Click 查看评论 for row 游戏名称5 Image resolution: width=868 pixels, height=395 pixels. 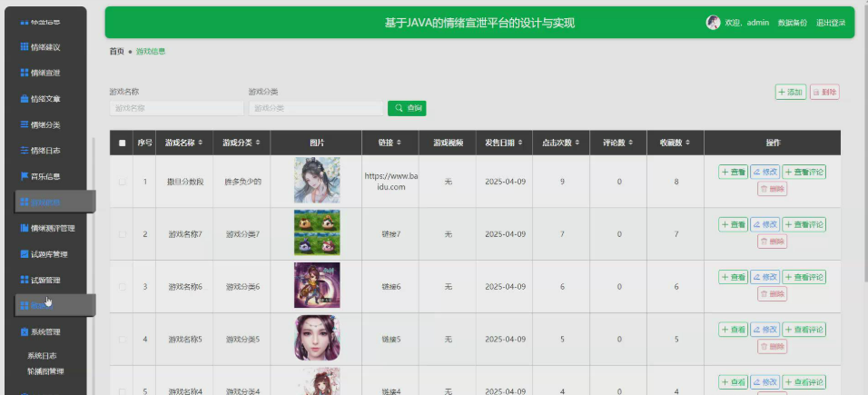tap(804, 330)
